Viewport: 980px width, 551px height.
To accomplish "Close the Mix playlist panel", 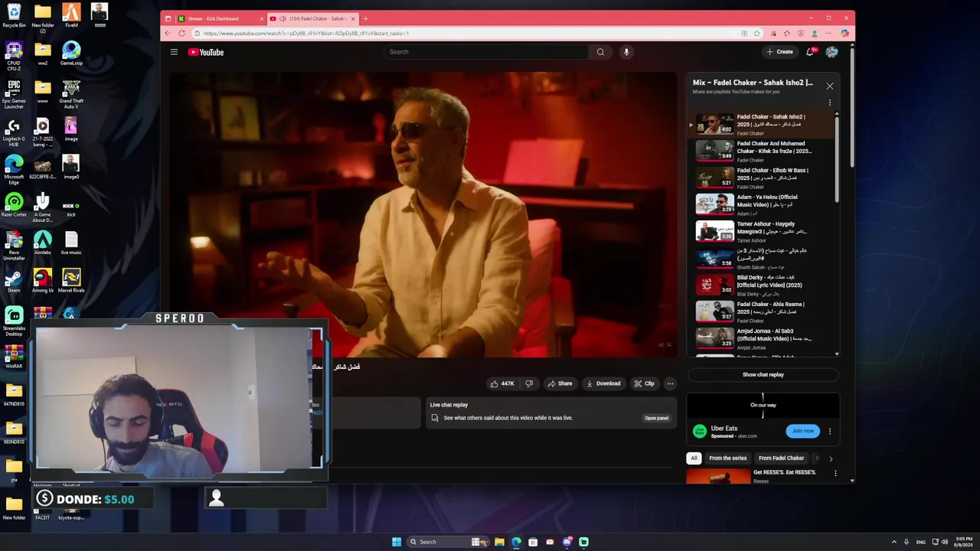I will click(x=829, y=86).
